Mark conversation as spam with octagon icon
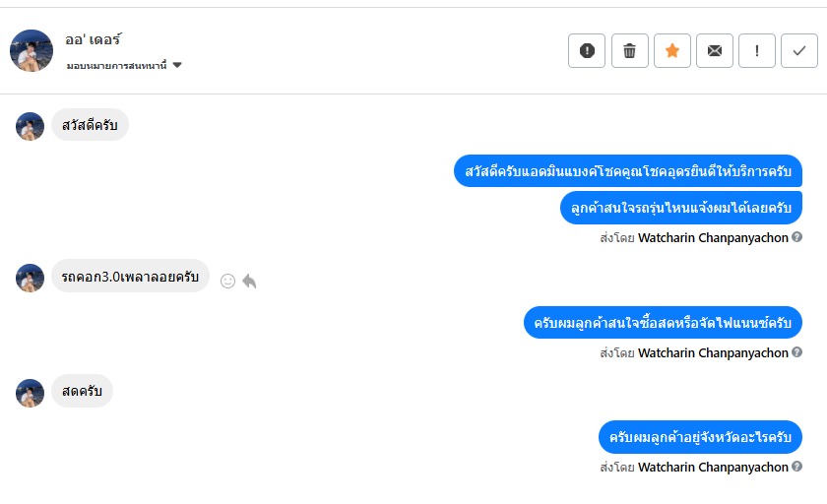This screenshot has width=827, height=504. click(587, 50)
